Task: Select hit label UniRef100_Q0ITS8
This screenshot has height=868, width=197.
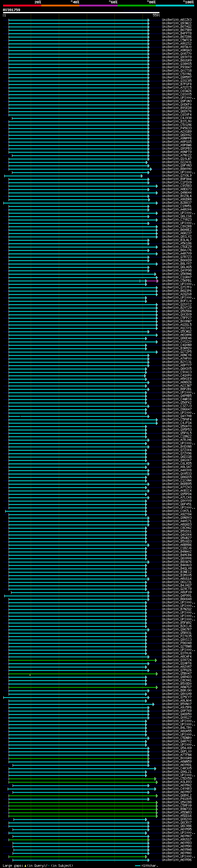Action: pyautogui.click(x=176, y=71)
